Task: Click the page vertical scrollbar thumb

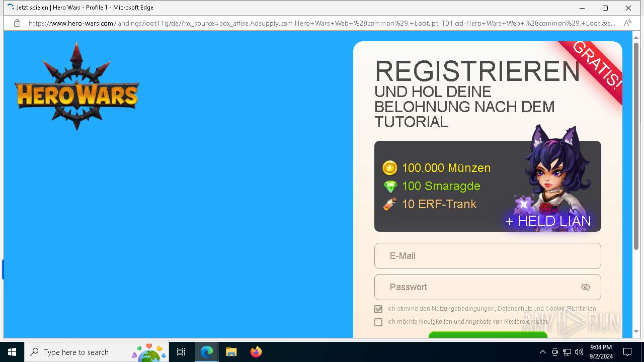Action: (x=636, y=146)
